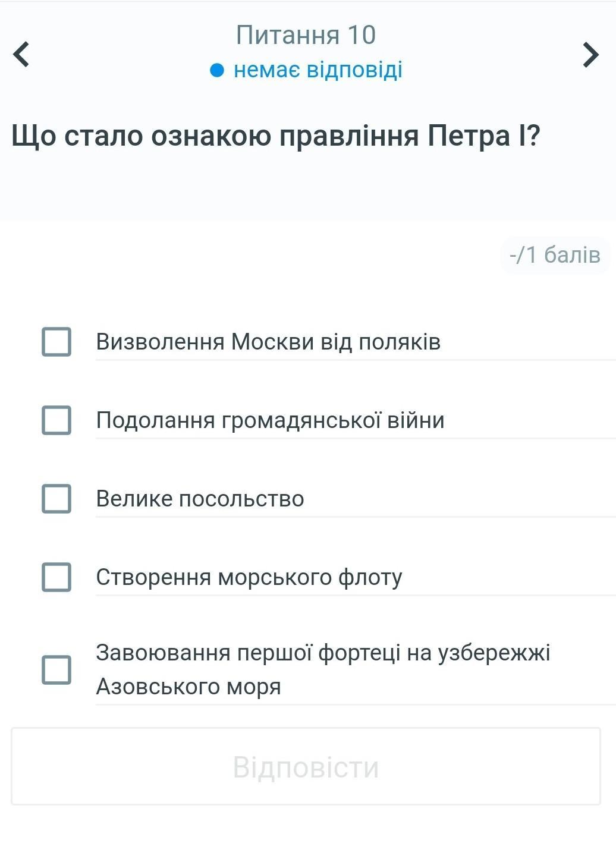Click the blue status dot indicator
The width and height of the screenshot is (616, 856).
click(217, 71)
